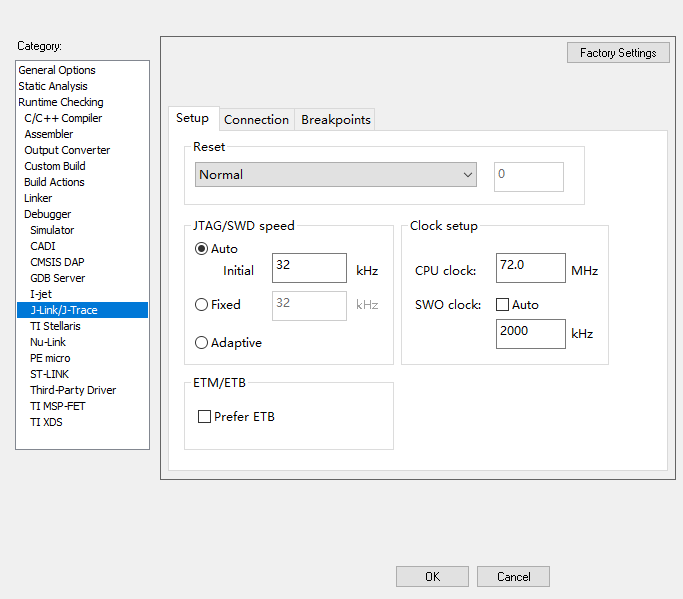This screenshot has width=683, height=599.
Task: Select General Options category
Action: [x=57, y=70]
